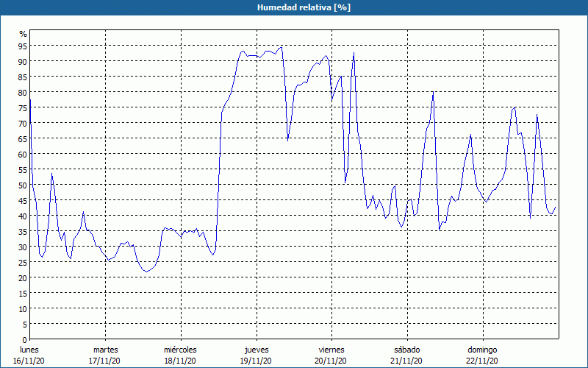Image resolution: width=588 pixels, height=368 pixels.
Task: Click the '18/11/20' date label
Action: point(180,361)
